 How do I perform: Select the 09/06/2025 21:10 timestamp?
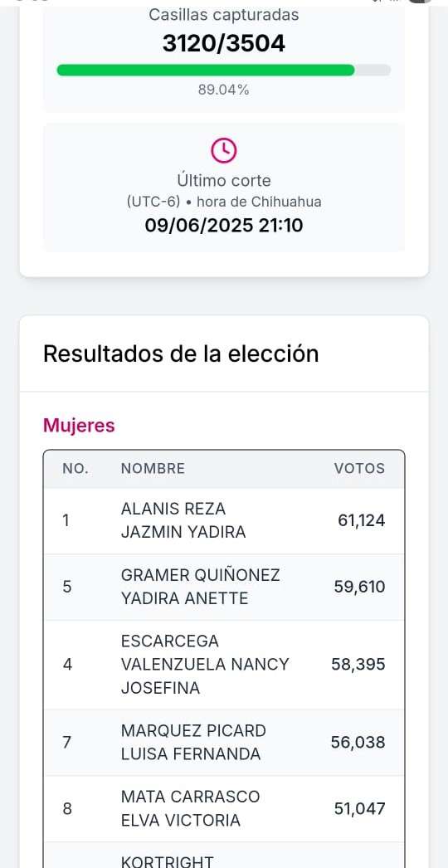(x=224, y=226)
